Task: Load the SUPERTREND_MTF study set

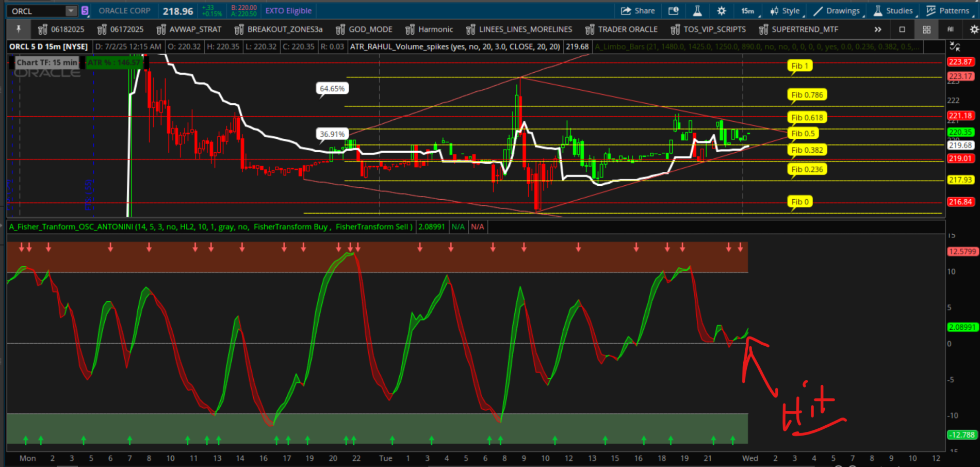Action: click(798, 29)
